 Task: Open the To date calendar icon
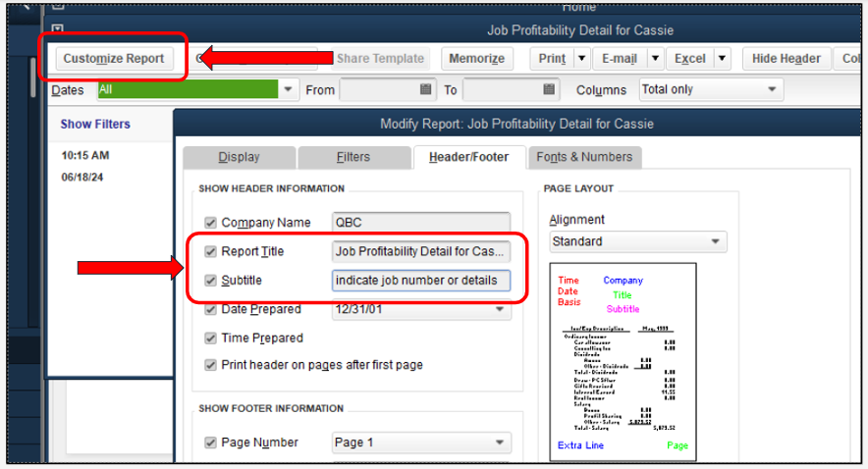point(549,89)
